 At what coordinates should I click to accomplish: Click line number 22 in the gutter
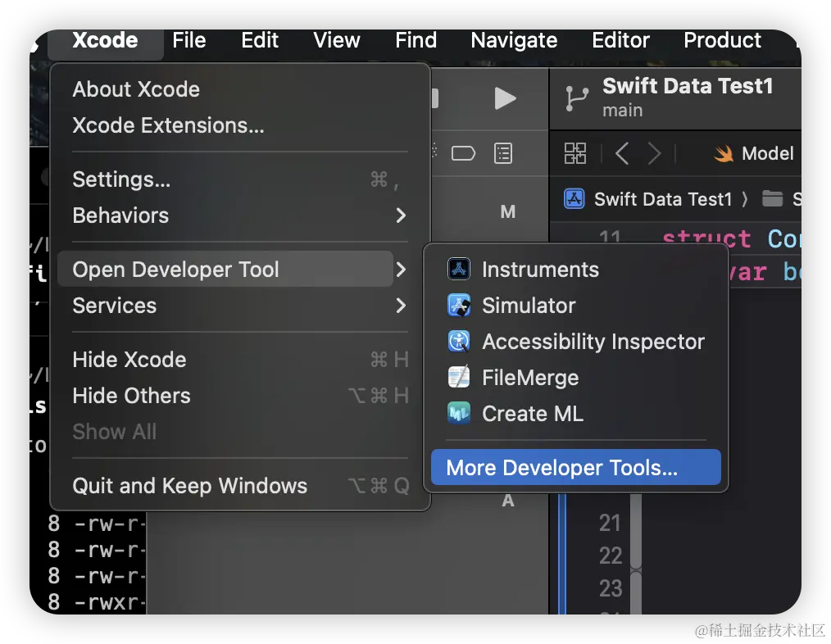tap(611, 556)
